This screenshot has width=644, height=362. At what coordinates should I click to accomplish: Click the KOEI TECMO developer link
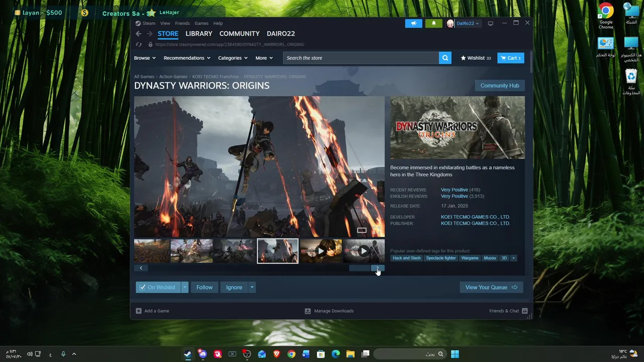click(475, 217)
